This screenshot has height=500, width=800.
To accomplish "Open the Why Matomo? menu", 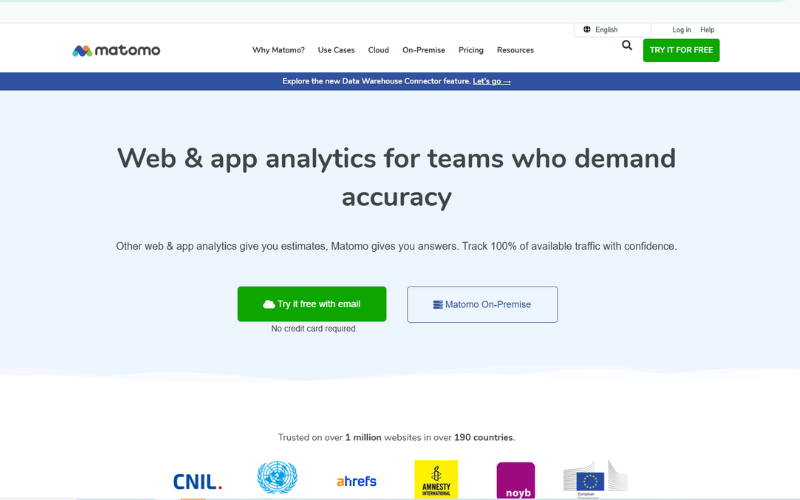I will click(278, 50).
